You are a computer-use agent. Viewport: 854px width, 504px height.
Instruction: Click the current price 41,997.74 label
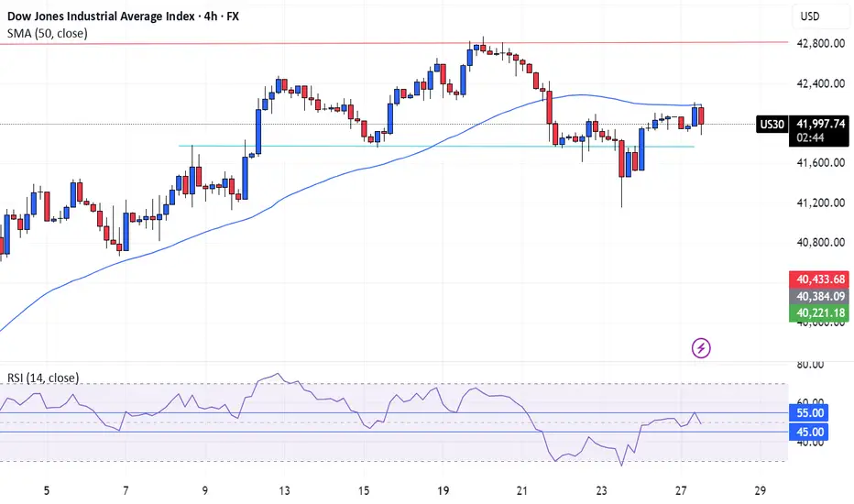coord(819,124)
